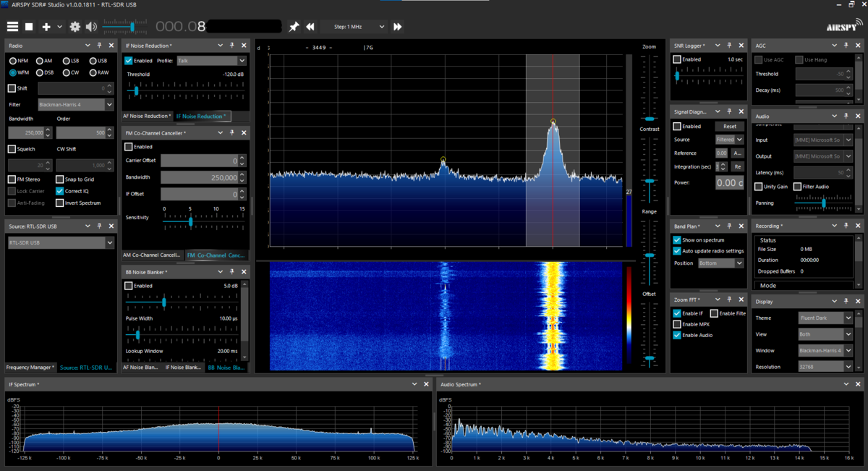Pin the Signal Diagnostics panel
This screenshot has height=471, width=868.
click(x=729, y=111)
